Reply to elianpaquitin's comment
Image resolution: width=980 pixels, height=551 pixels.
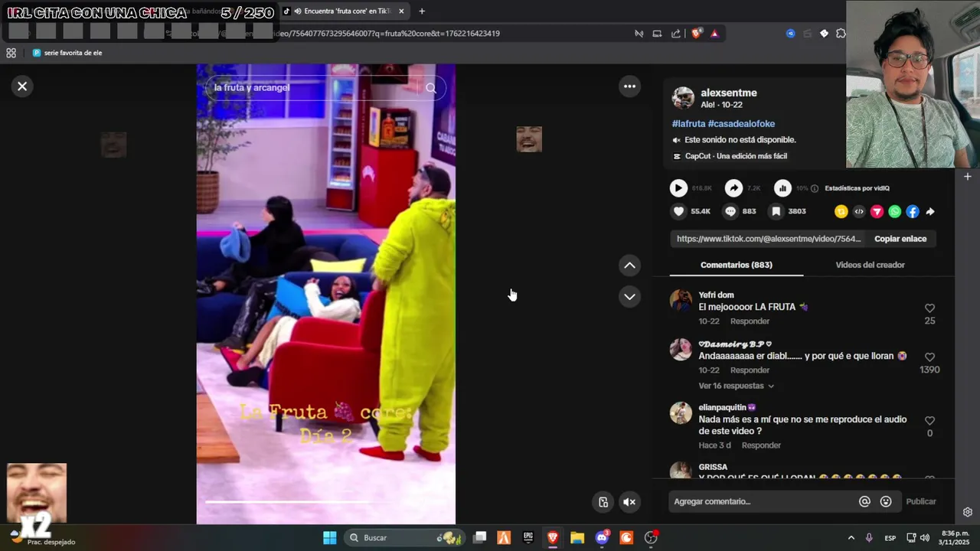761,445
